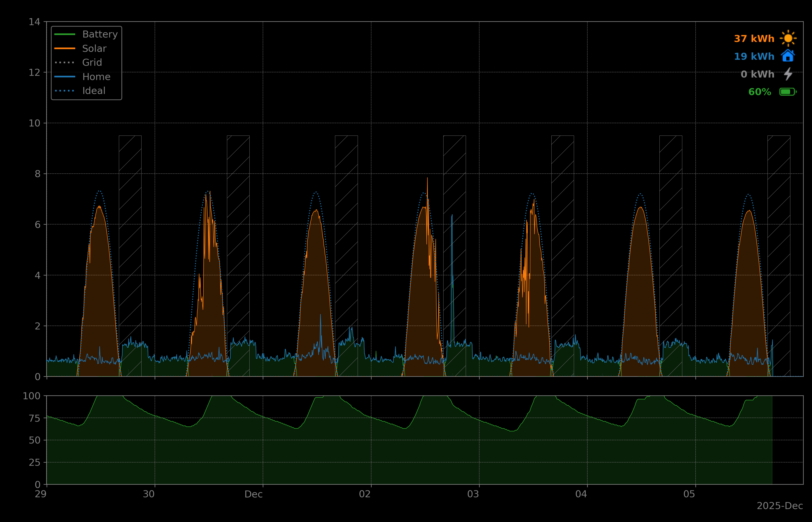Click the orange Solar legend line swatch

[x=65, y=49]
